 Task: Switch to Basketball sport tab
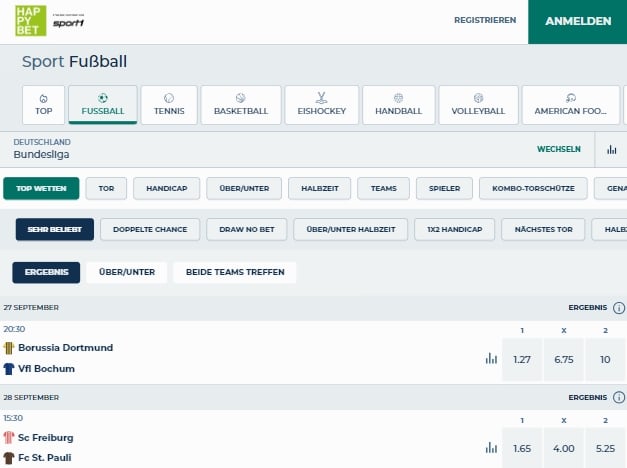point(241,105)
